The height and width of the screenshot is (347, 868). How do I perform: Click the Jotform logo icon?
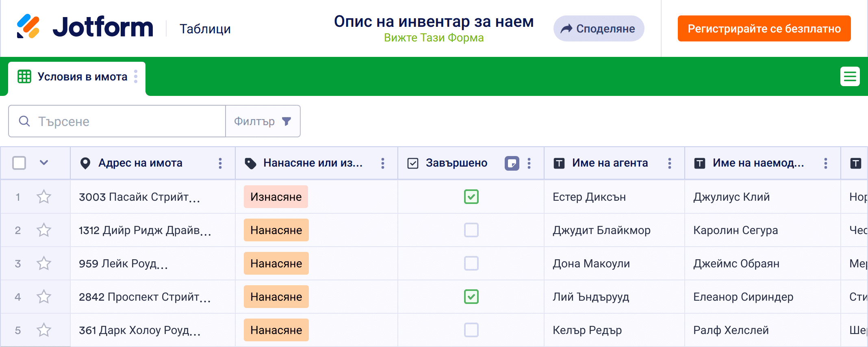tap(28, 27)
